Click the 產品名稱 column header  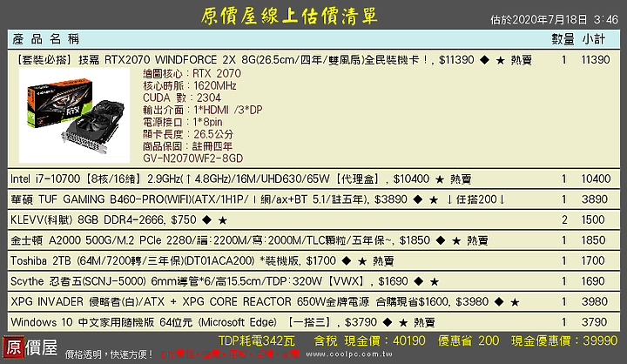click(45, 39)
